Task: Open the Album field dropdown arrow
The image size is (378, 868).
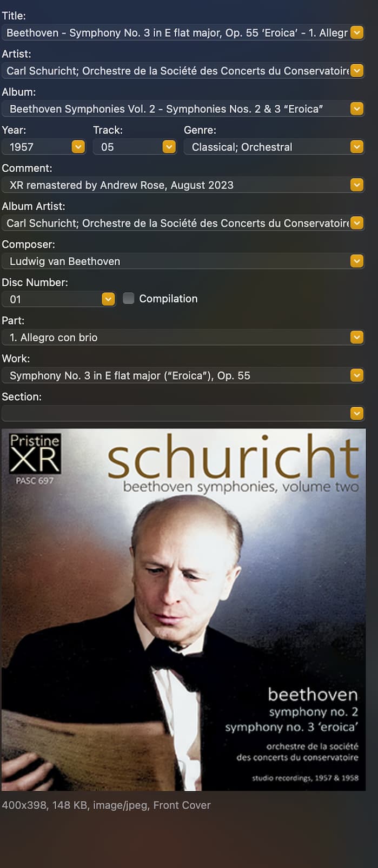Action: pyautogui.click(x=357, y=109)
